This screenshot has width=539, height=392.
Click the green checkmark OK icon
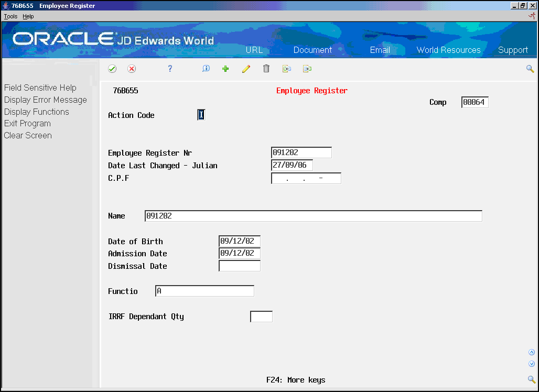point(112,69)
